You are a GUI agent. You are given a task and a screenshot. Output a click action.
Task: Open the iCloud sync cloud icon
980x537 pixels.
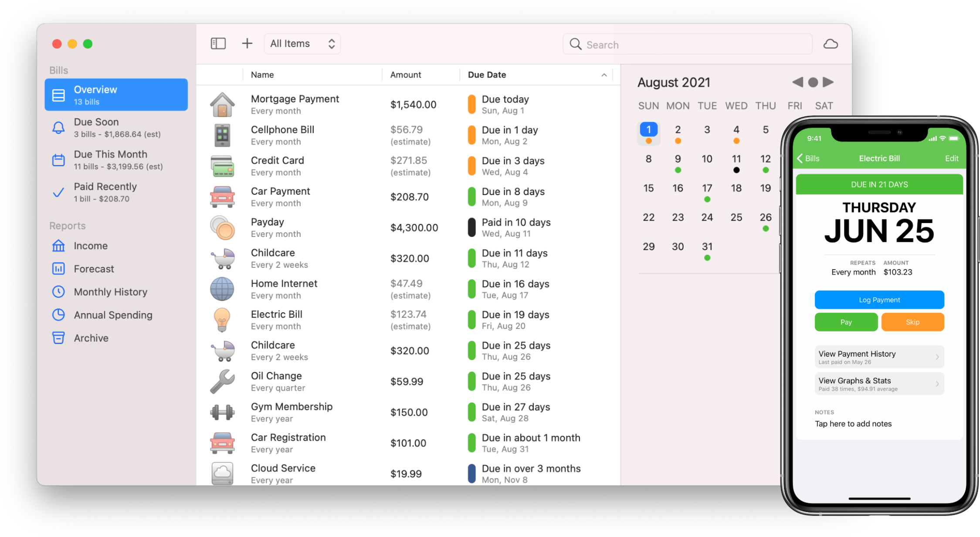point(831,44)
